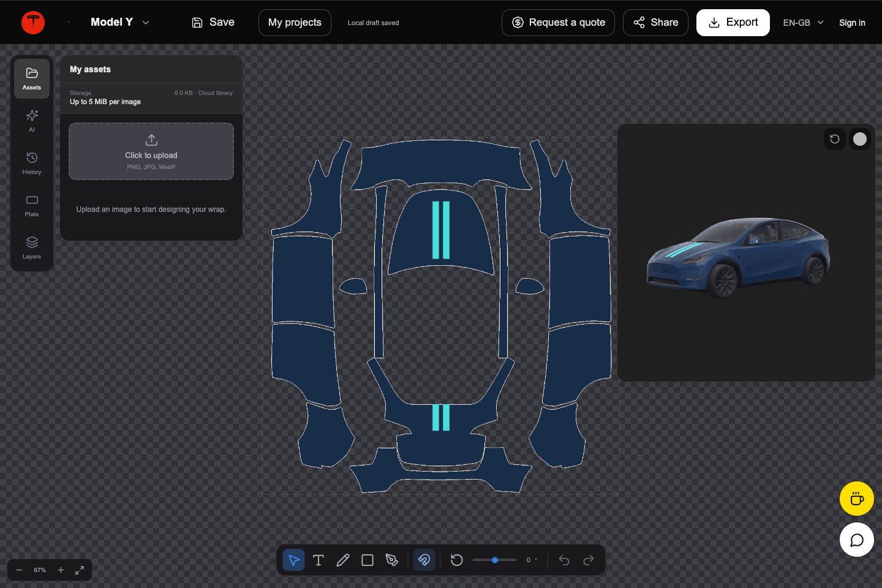Zoom in with the plus button

[61, 570]
